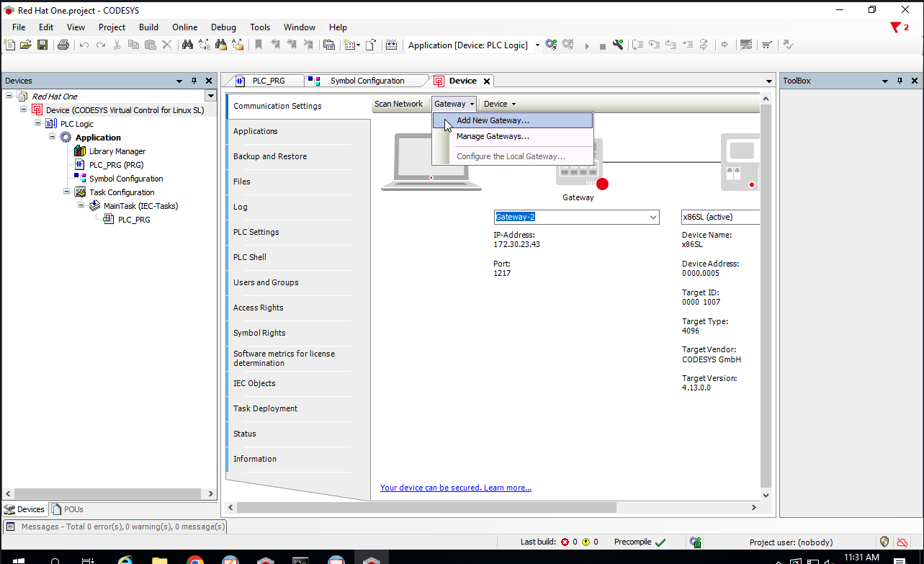The image size is (924, 564).
Task: Click the red disconnected cloud status icon
Action: click(902, 542)
